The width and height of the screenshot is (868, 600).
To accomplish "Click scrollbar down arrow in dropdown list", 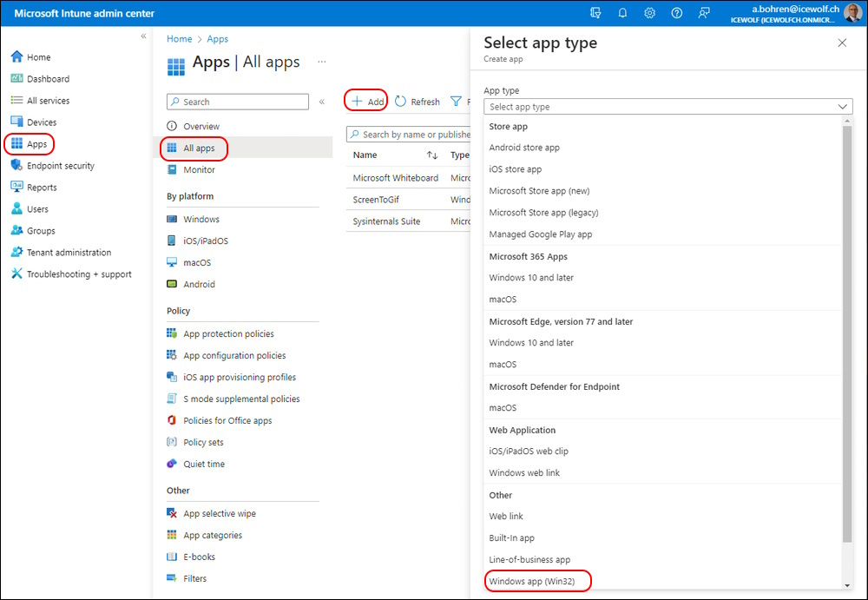I will click(x=847, y=585).
